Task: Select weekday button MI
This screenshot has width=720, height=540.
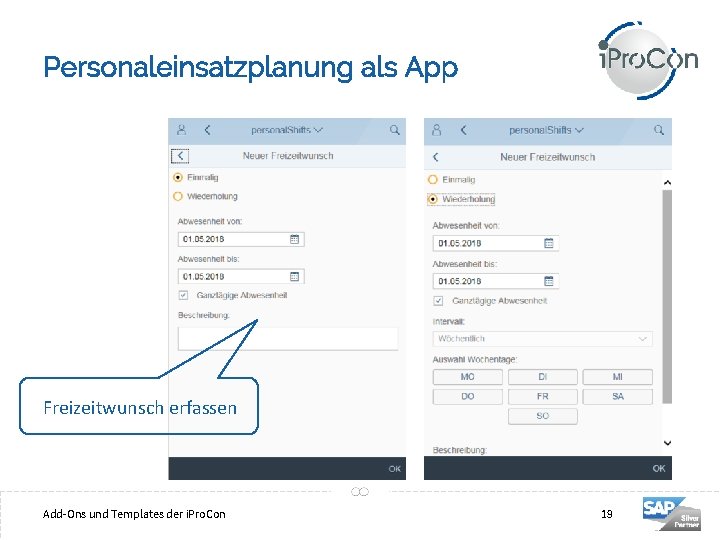Action: point(618,377)
